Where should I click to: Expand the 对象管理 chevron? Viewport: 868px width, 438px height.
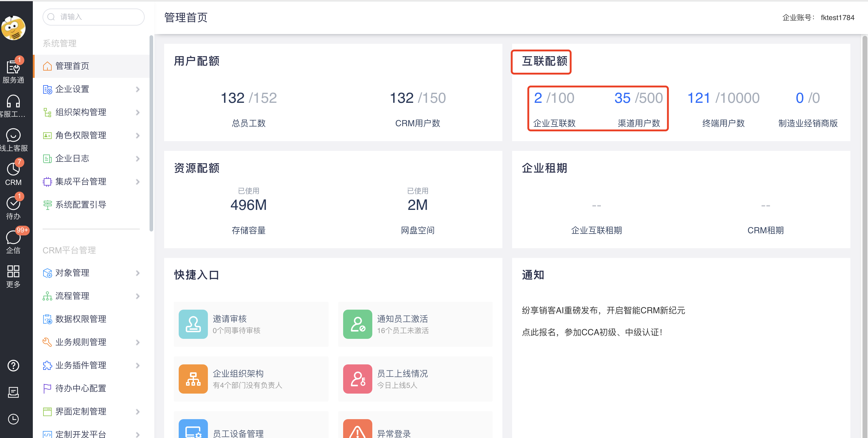coord(137,273)
